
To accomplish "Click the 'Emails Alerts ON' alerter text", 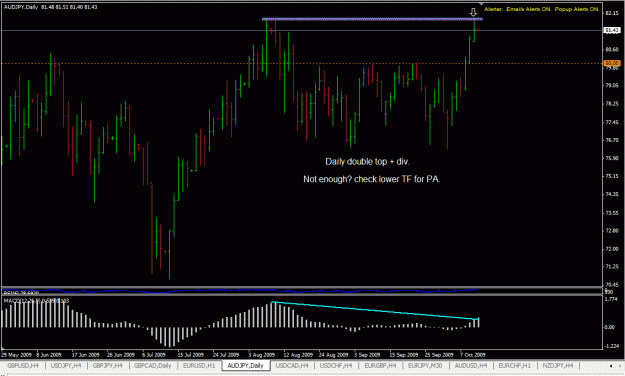I will [x=528, y=9].
